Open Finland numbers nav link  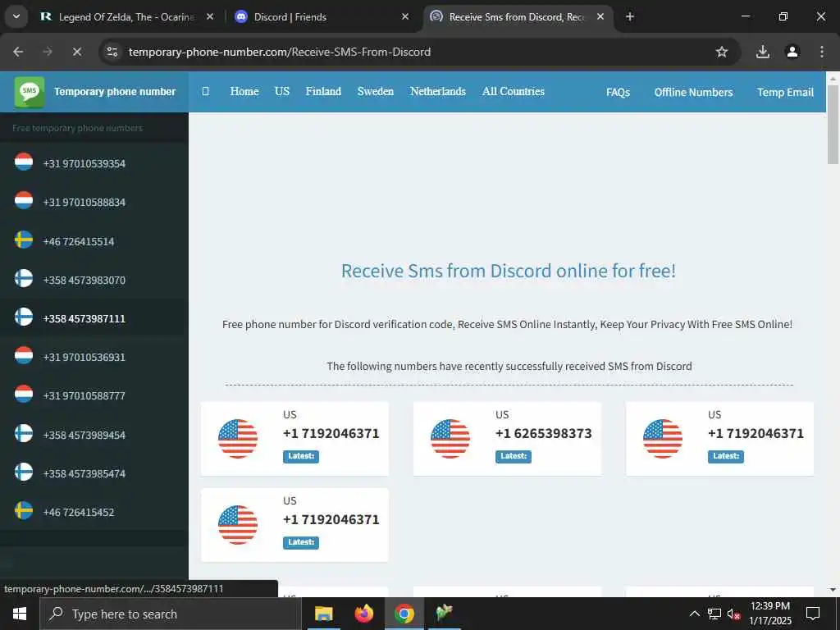323,92
